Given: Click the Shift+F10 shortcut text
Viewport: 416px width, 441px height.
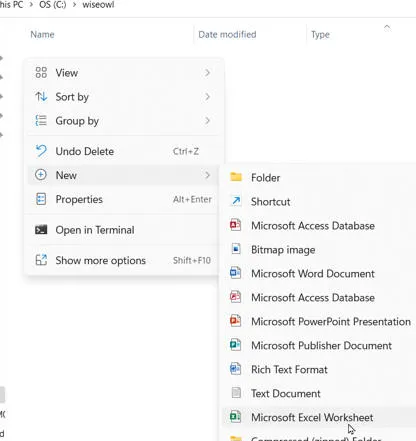Looking at the screenshot, I should (x=192, y=260).
